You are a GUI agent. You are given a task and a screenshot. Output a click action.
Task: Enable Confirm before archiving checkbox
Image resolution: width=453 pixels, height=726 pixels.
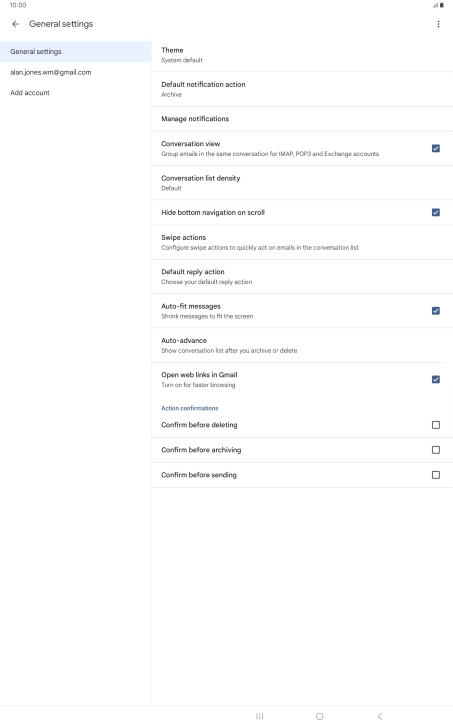click(x=436, y=450)
